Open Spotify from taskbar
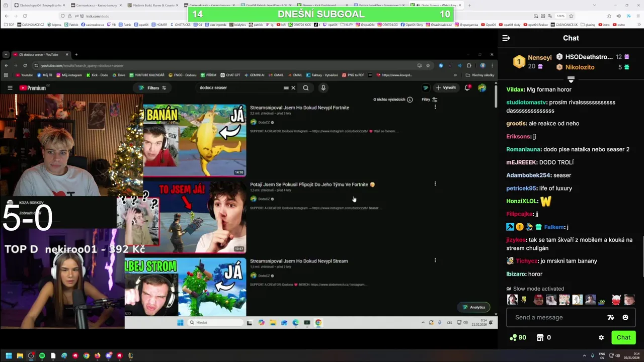 (x=42, y=355)
